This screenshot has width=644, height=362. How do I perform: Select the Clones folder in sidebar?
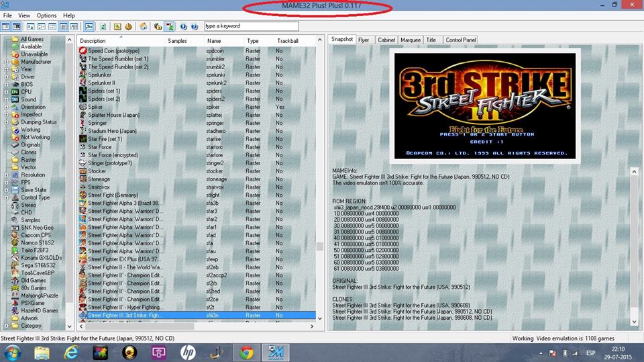tap(28, 152)
